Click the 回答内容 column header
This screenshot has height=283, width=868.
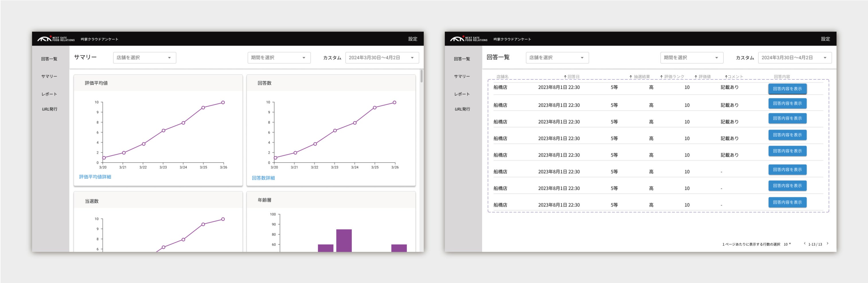[782, 77]
